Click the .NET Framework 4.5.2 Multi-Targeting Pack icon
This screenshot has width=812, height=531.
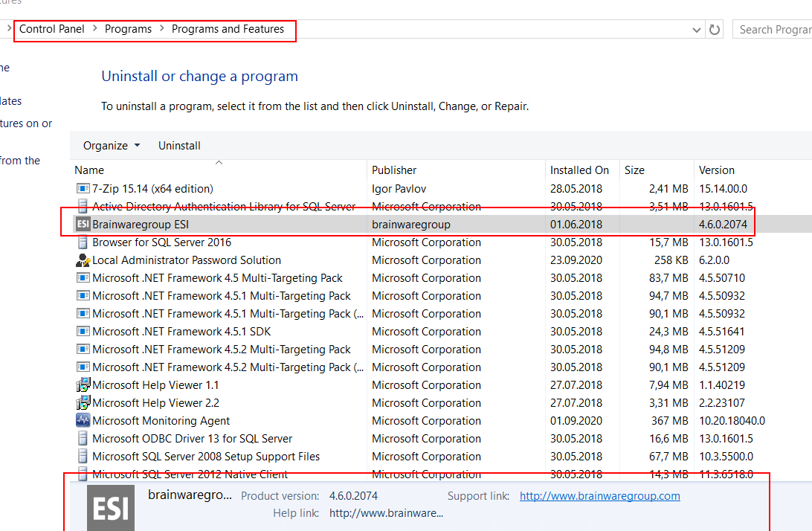point(83,349)
